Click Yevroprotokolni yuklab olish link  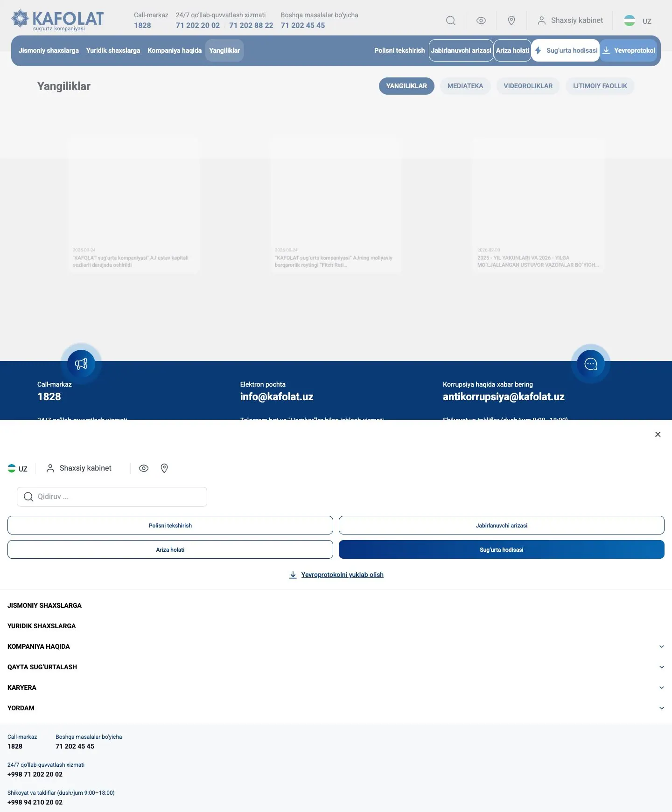(x=342, y=575)
